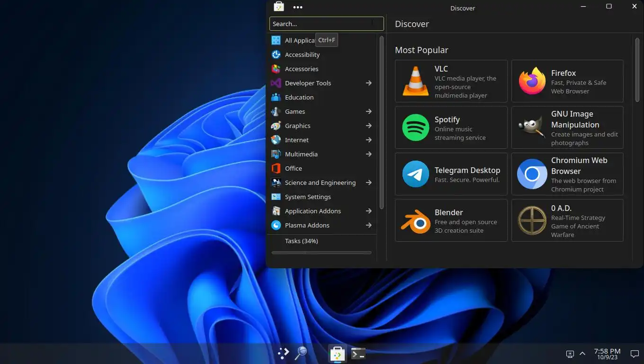Click the Most Popular page scrollbar

[637, 70]
